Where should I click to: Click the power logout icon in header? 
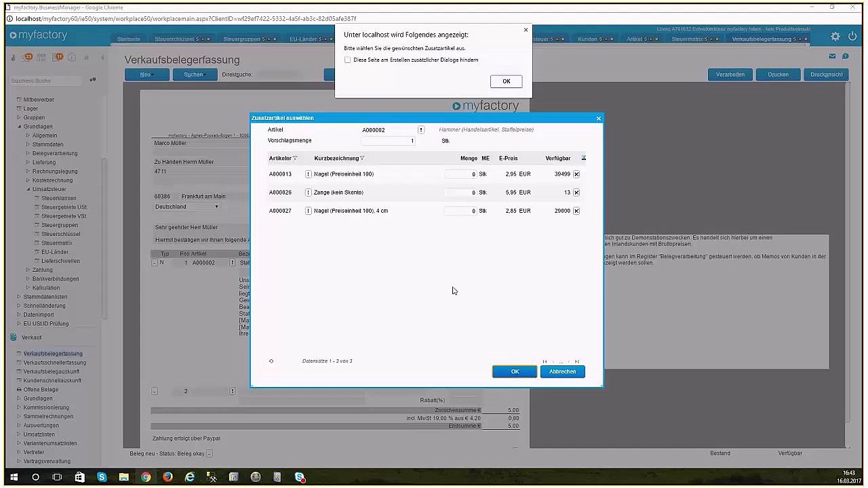852,36
